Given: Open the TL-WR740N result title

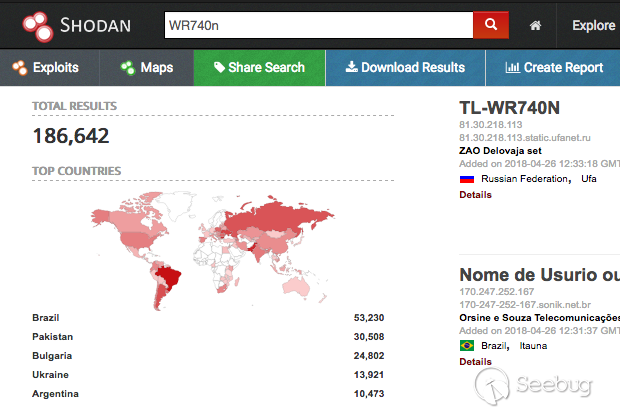Looking at the screenshot, I should tap(509, 108).
